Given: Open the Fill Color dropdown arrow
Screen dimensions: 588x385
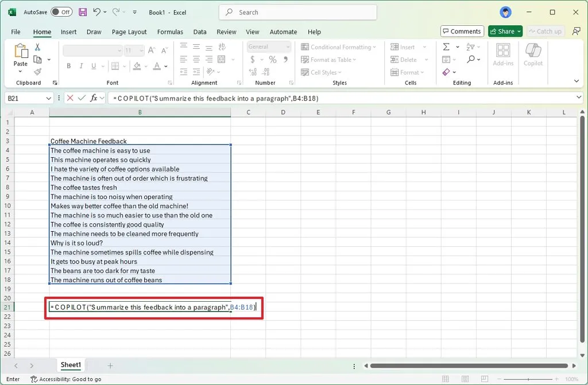Looking at the screenshot, I should tap(145, 66).
